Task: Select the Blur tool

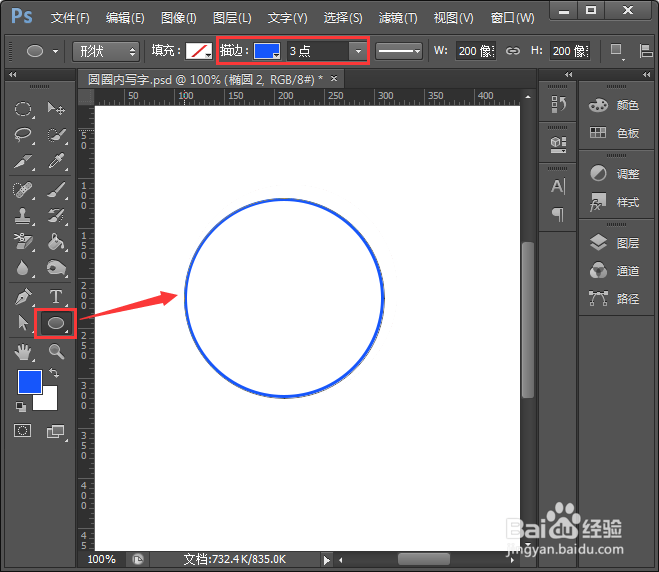Action: click(x=23, y=268)
